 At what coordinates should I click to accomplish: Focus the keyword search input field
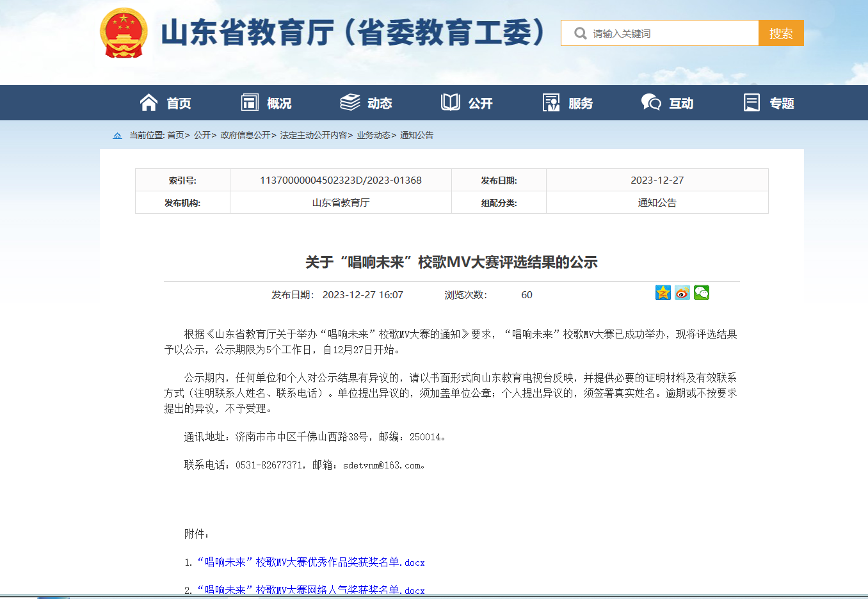click(672, 33)
